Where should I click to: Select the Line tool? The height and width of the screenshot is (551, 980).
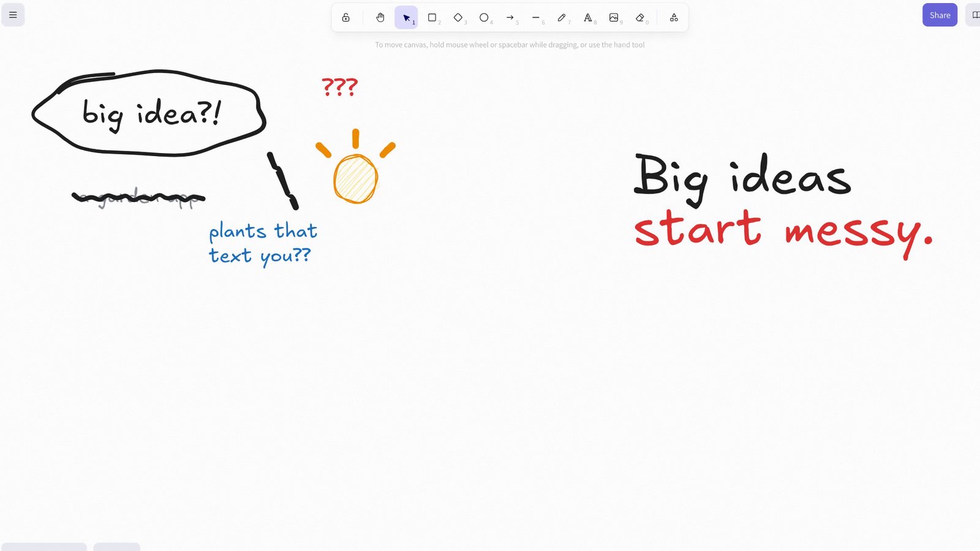coord(536,18)
